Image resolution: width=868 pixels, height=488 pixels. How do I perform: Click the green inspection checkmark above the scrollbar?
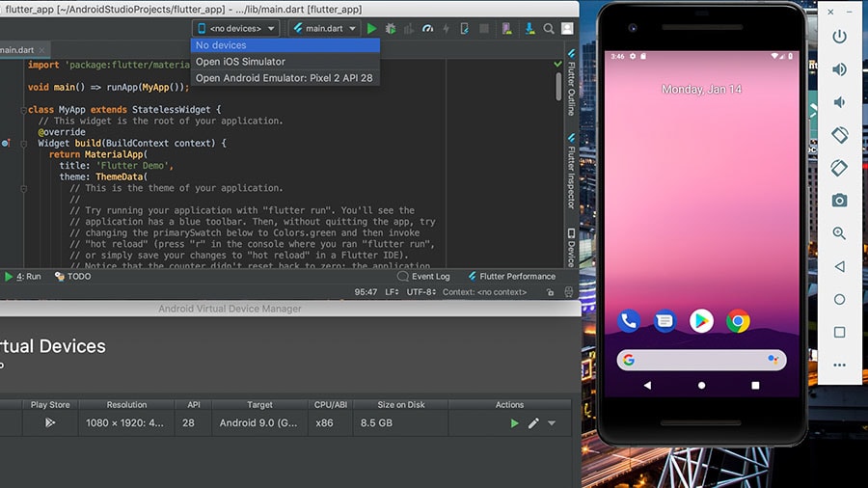(x=558, y=65)
